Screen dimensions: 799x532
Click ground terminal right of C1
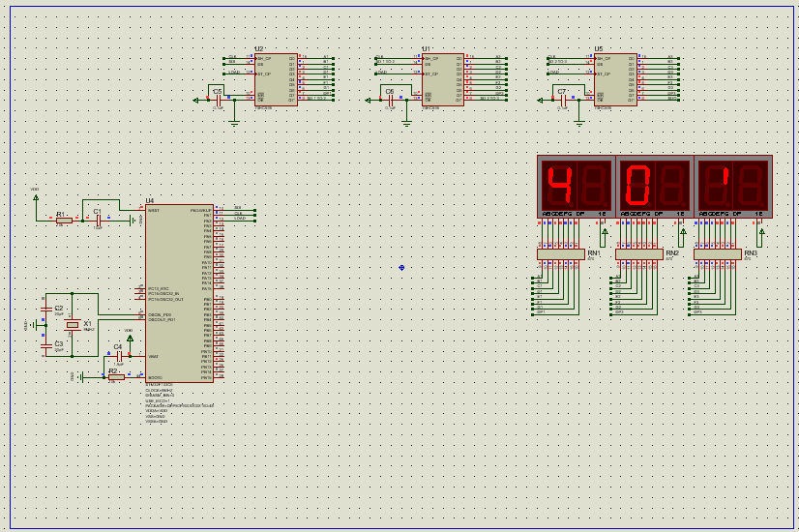click(x=133, y=221)
